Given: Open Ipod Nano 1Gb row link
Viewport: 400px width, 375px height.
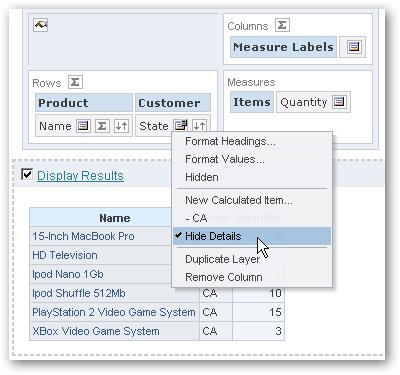Looking at the screenshot, I should [x=68, y=274].
